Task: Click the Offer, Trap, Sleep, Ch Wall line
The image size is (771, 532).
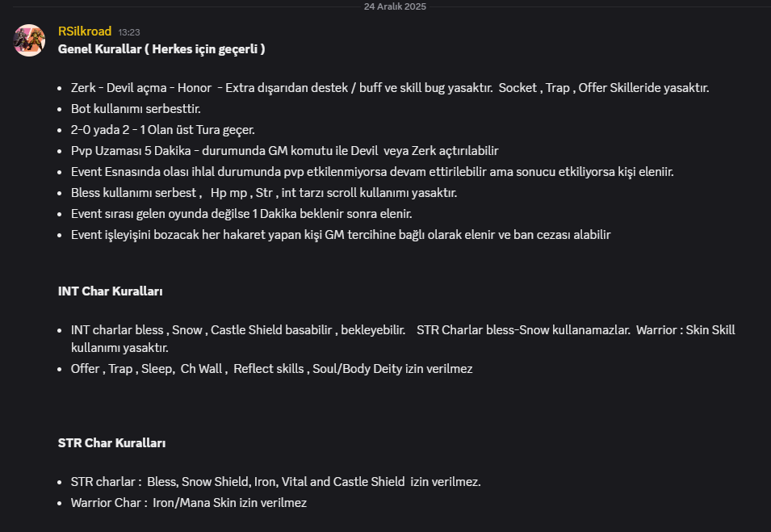Action: click(271, 369)
